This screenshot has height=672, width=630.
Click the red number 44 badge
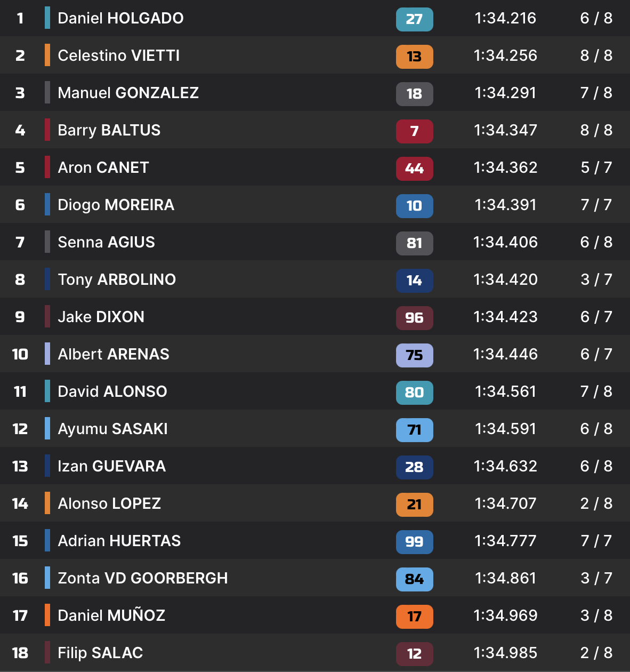(414, 169)
